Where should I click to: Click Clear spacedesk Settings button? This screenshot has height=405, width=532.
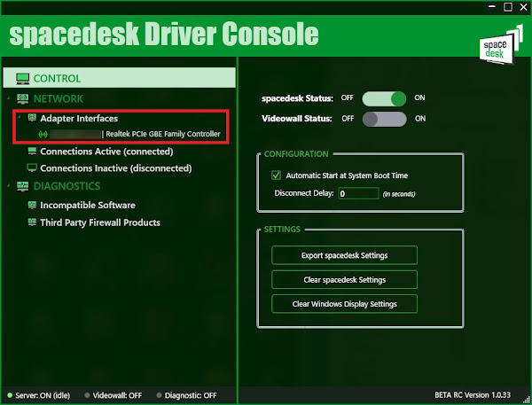(x=344, y=279)
